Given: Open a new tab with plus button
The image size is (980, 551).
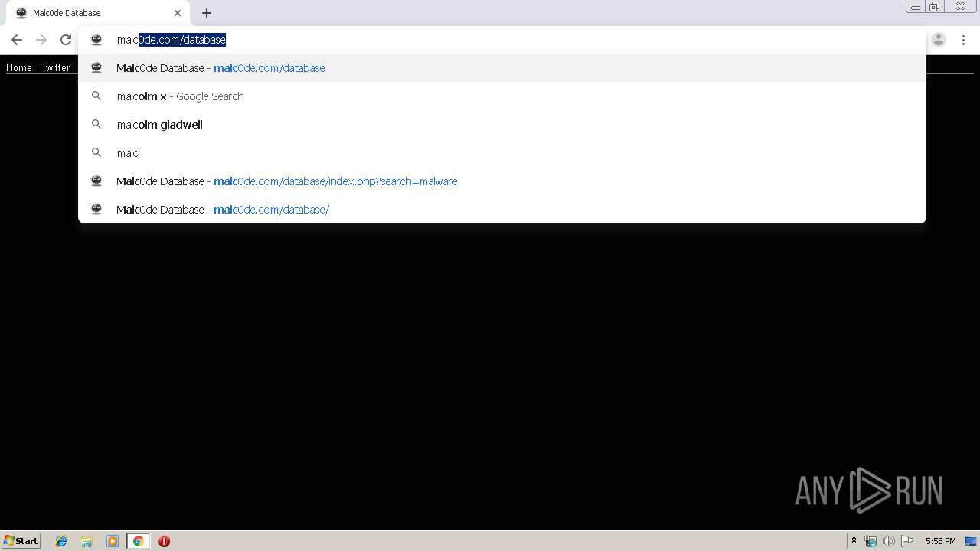Looking at the screenshot, I should (x=207, y=13).
